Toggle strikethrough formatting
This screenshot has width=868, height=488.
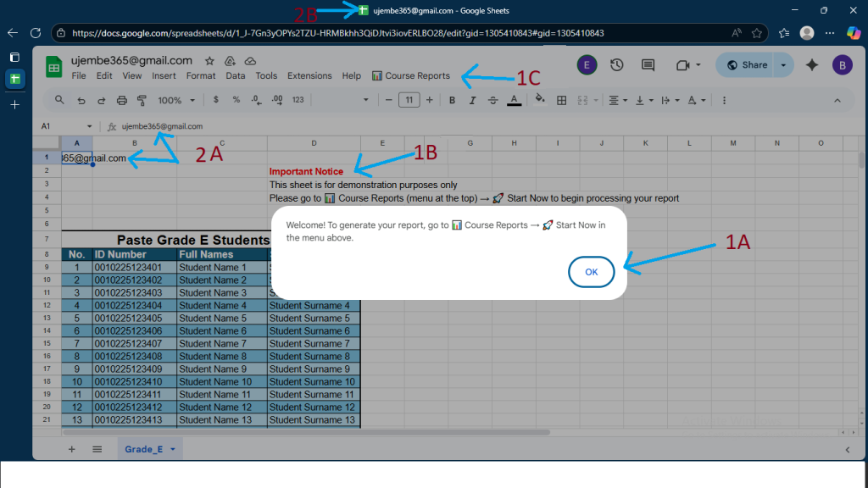[x=493, y=100]
